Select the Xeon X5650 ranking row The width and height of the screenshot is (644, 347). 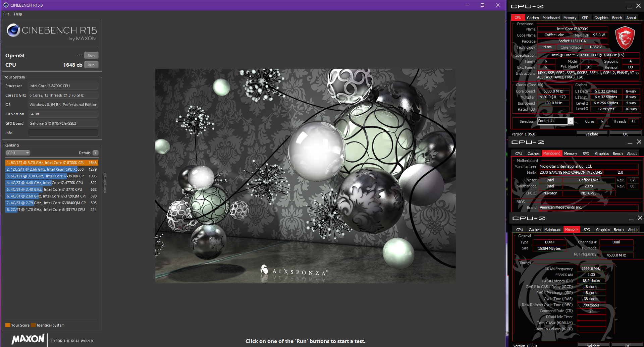[x=52, y=169]
